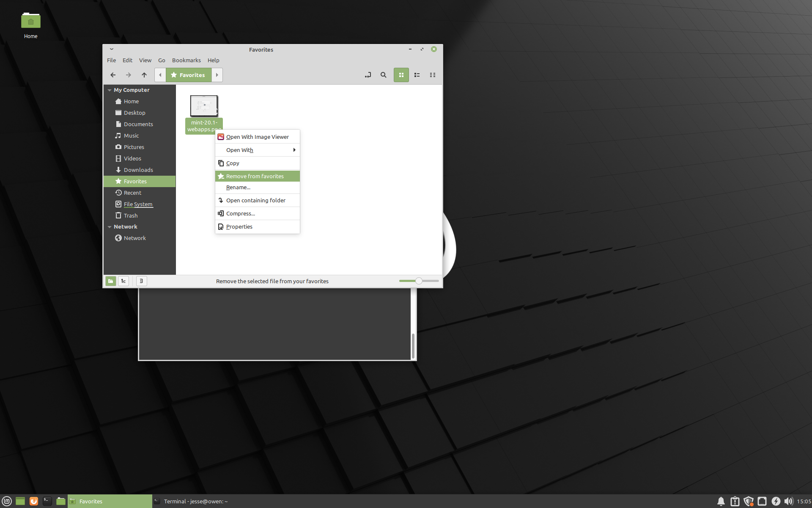Open the volume control in system tray

click(788, 501)
